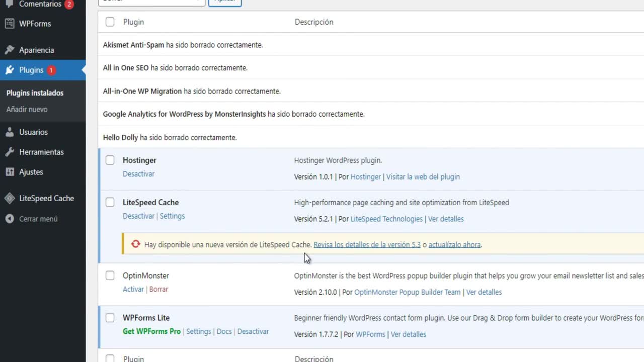Open Ver detalles for WPForms Lite
644x362 pixels.
pos(409,335)
